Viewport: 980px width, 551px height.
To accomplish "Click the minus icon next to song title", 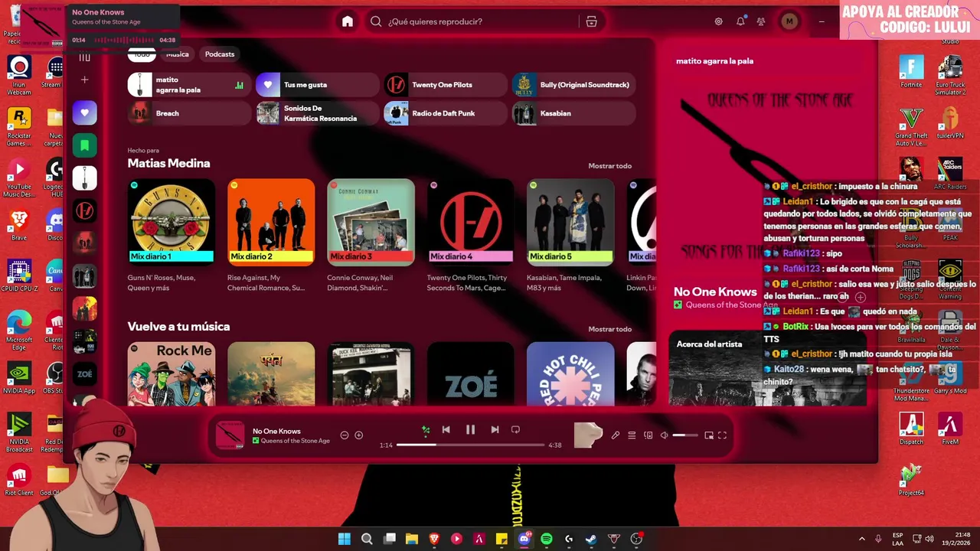I will tap(345, 435).
